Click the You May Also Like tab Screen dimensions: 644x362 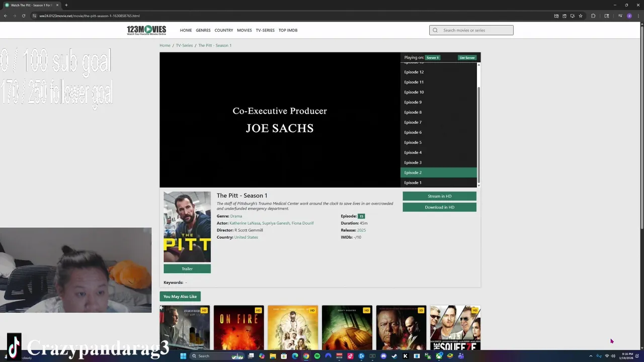point(180,296)
